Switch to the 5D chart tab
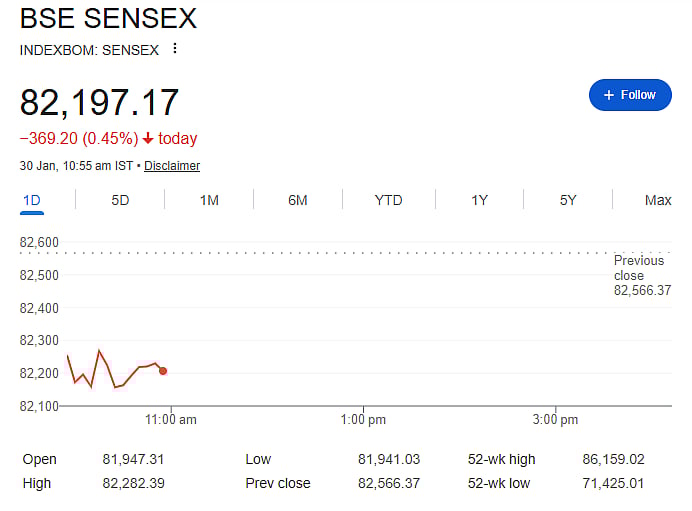 click(x=120, y=200)
